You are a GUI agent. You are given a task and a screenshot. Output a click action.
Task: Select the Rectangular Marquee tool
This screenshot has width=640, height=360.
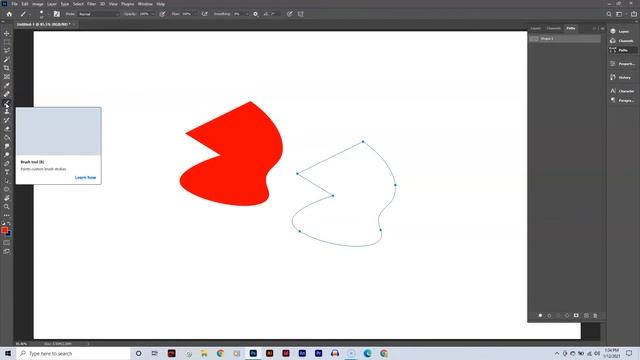coord(7,42)
